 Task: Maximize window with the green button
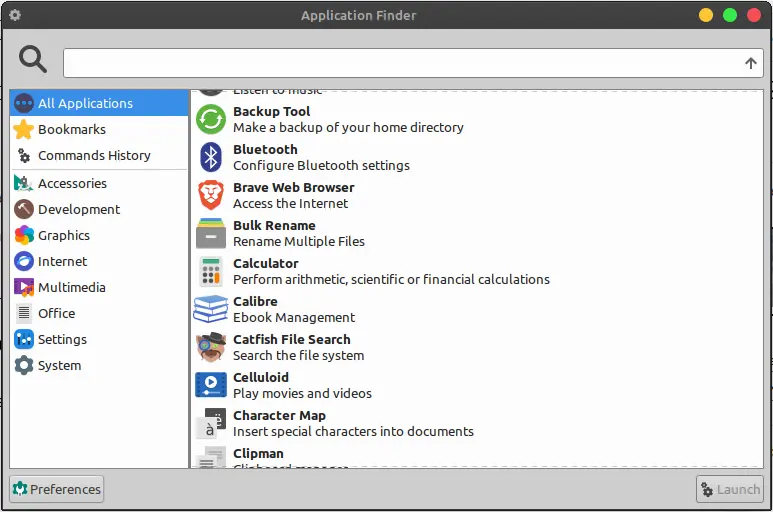[730, 15]
